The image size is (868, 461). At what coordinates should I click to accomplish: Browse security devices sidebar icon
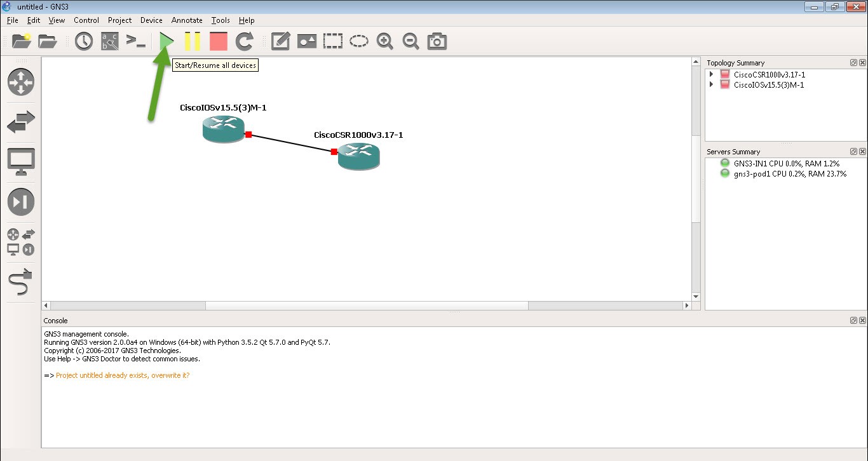tap(21, 202)
